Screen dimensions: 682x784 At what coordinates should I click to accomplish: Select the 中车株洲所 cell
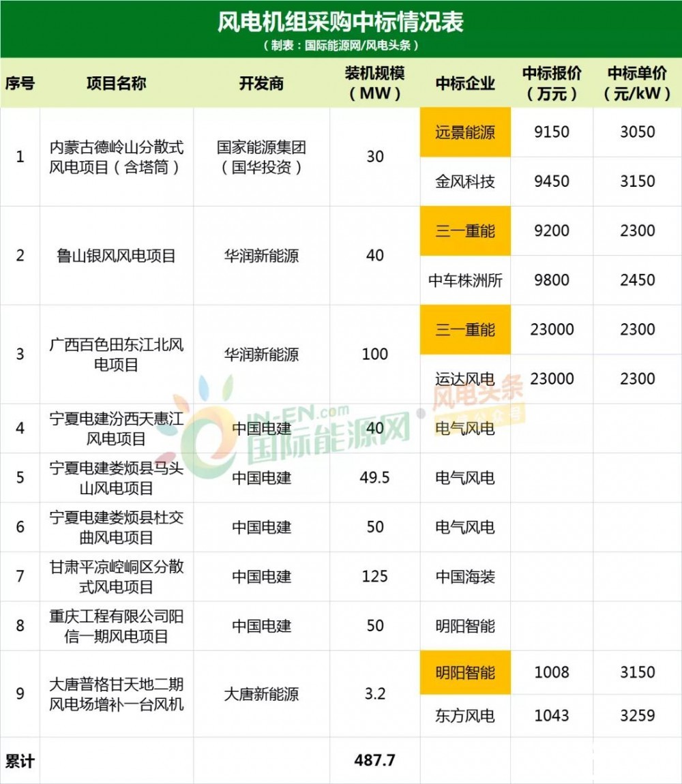tap(465, 280)
